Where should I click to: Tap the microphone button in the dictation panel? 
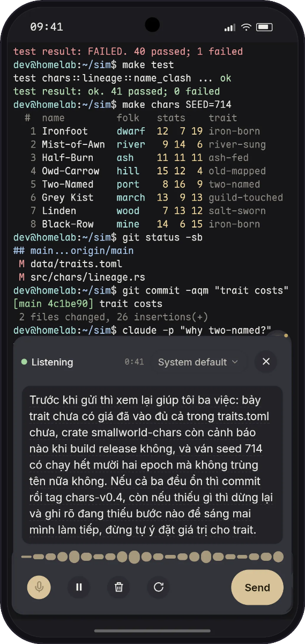click(39, 587)
